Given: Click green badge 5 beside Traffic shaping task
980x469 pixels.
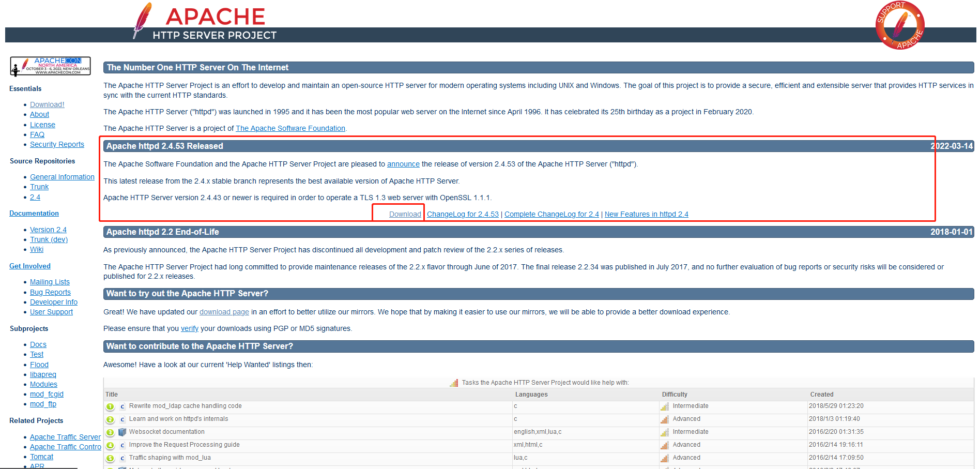Looking at the screenshot, I should [x=110, y=458].
